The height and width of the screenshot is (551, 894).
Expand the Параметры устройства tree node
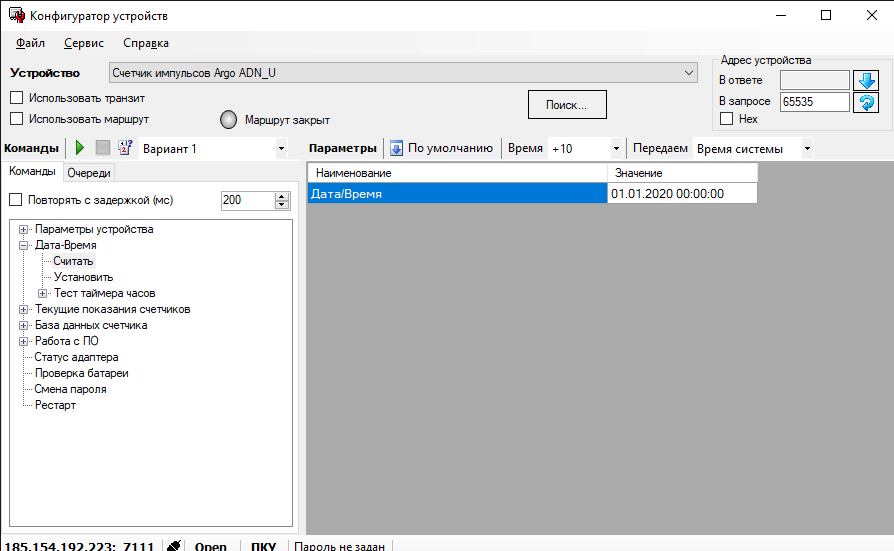(24, 230)
